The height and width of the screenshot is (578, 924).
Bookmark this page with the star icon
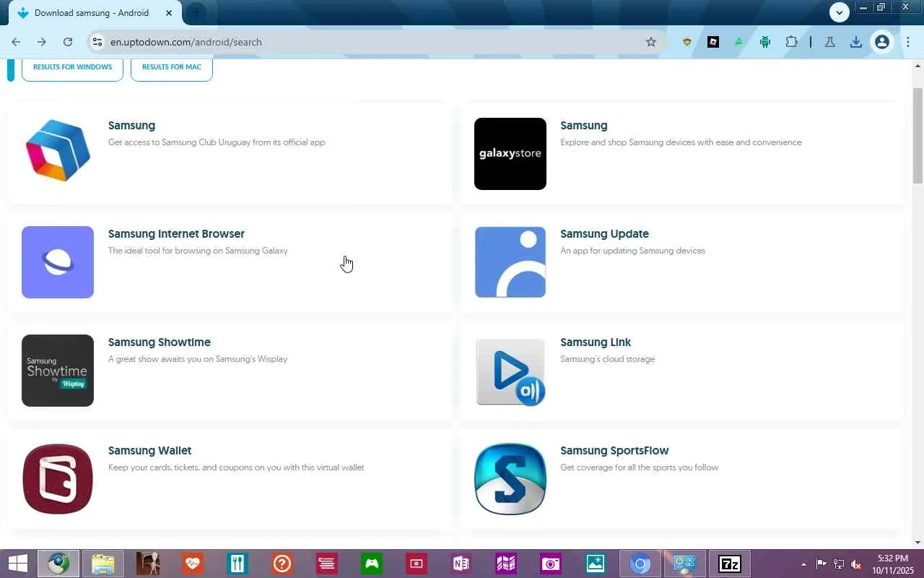click(x=651, y=42)
